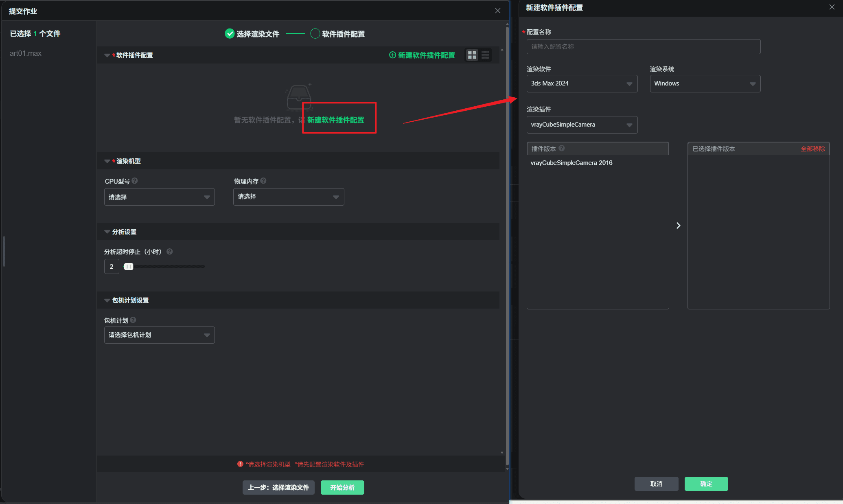Image resolution: width=843 pixels, height=504 pixels.
Task: Select vrayCubeSimpleCamera 2016 plugin version
Action: point(571,163)
